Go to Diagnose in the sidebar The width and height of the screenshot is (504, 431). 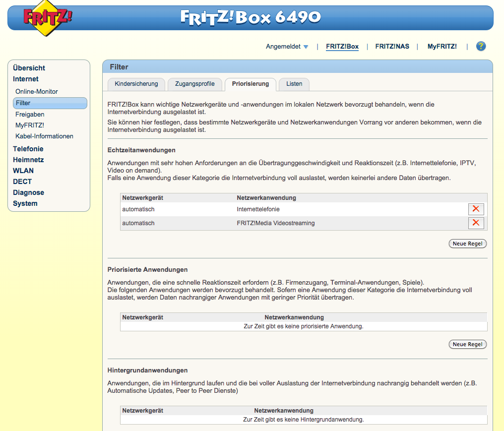click(29, 192)
